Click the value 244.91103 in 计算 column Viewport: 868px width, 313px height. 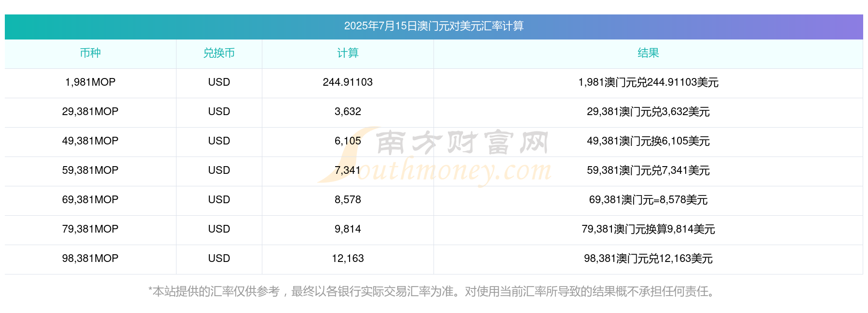348,82
